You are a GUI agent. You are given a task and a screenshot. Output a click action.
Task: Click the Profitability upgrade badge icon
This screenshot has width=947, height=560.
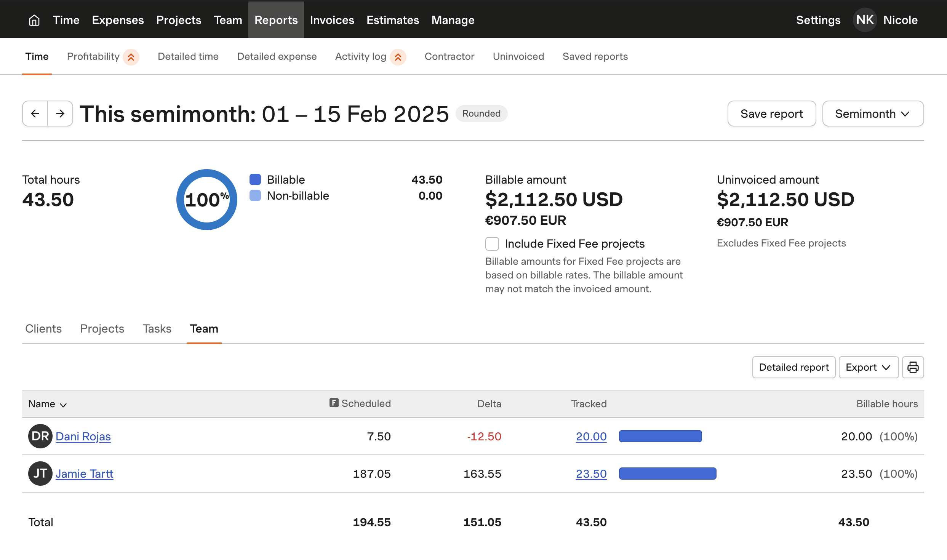[x=131, y=57]
